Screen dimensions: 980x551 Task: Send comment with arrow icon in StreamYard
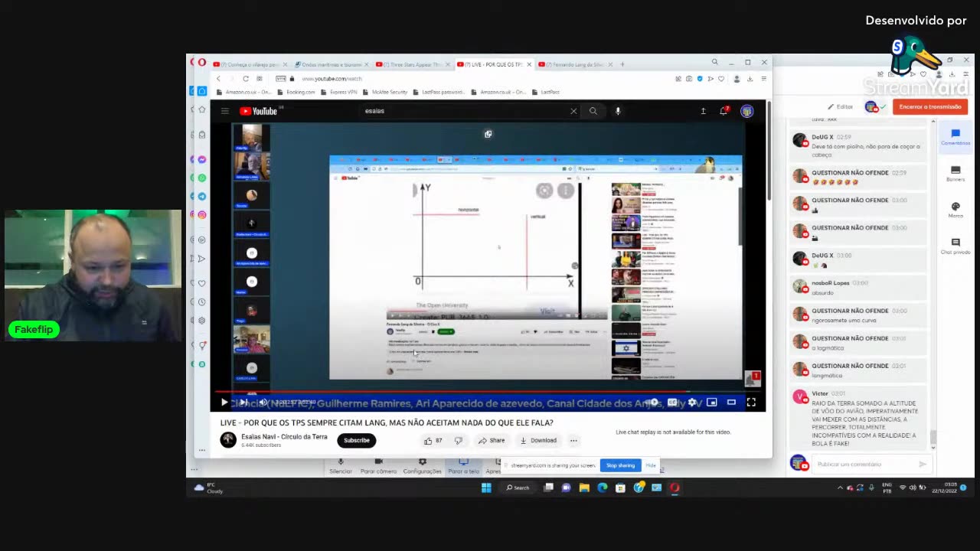[923, 464]
